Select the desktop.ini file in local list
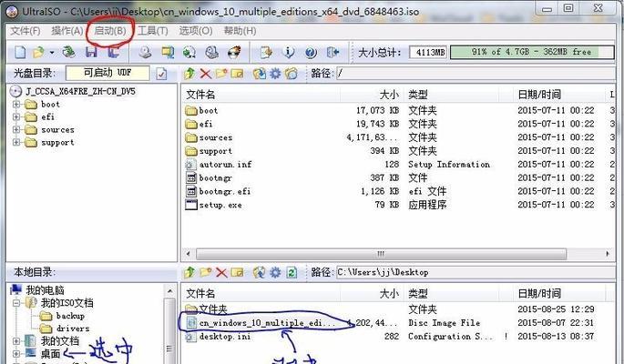 tap(225, 337)
